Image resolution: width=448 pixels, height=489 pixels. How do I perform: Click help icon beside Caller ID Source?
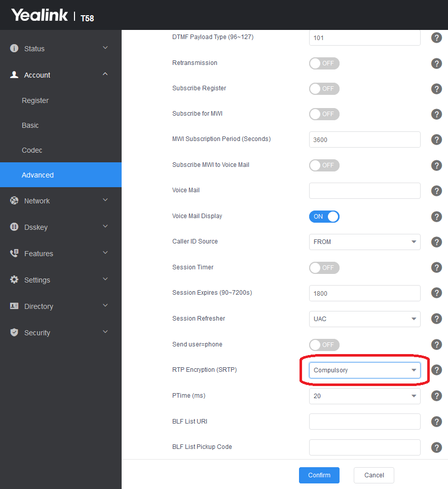[x=436, y=242]
